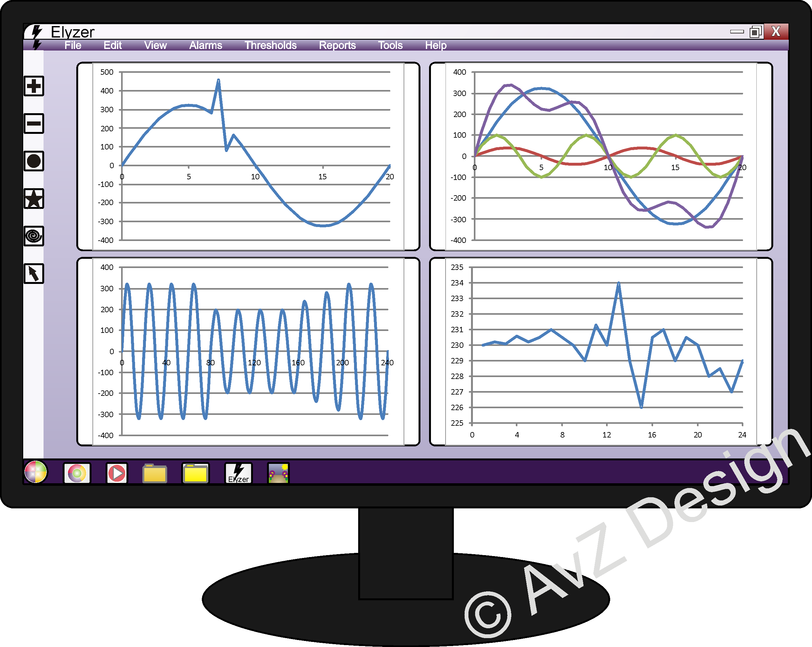The height and width of the screenshot is (647, 812).
Task: Click the Tools menu item
Action: [390, 45]
